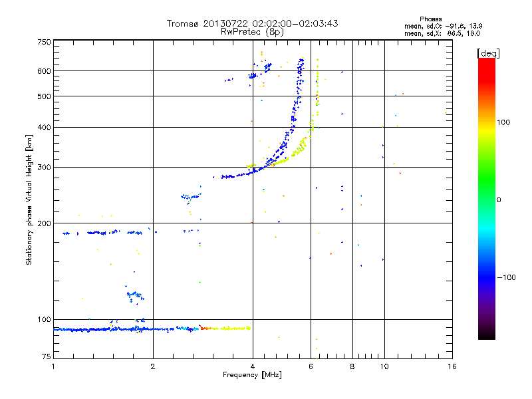532x399 pixels.
Task: Select the 'mean, sd,X: 86.5, 18.0' line
Action: point(442,33)
